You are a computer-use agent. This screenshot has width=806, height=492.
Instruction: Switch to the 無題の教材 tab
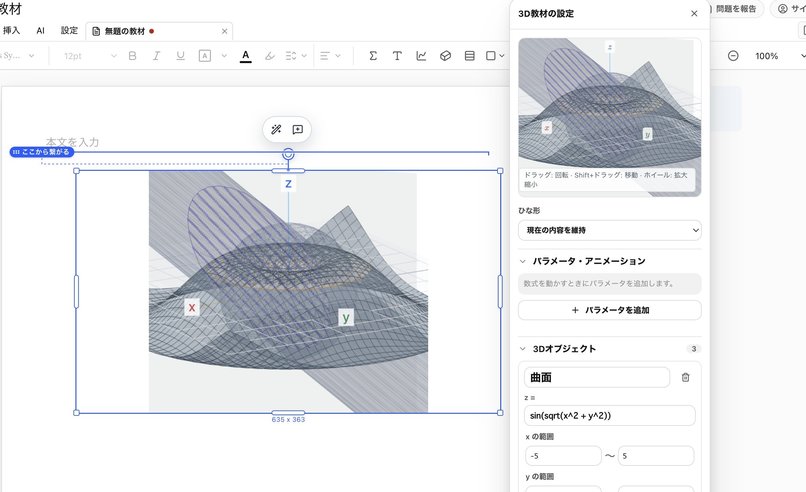click(124, 31)
